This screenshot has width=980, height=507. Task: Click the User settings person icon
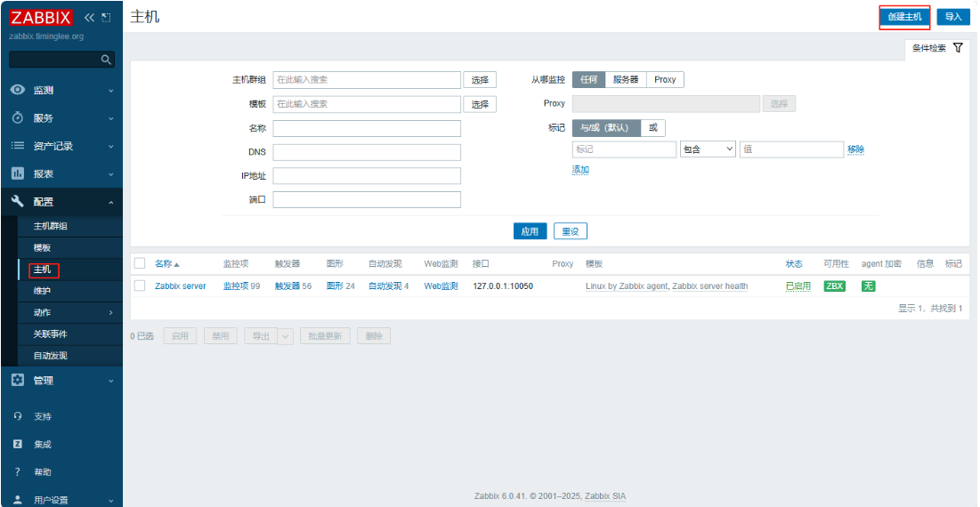(18, 500)
